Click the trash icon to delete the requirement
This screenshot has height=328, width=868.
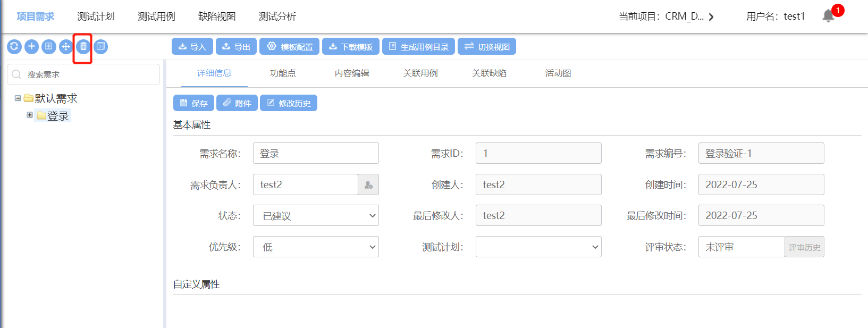(83, 47)
